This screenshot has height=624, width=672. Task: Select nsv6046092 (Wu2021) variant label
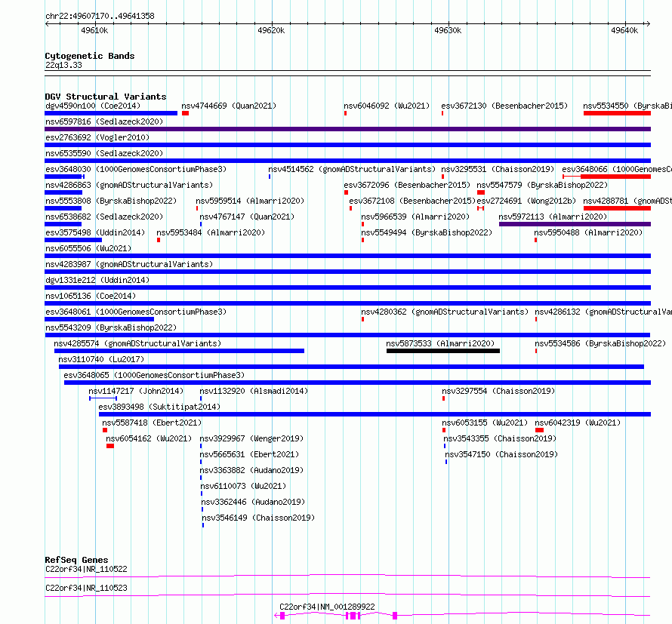point(387,106)
